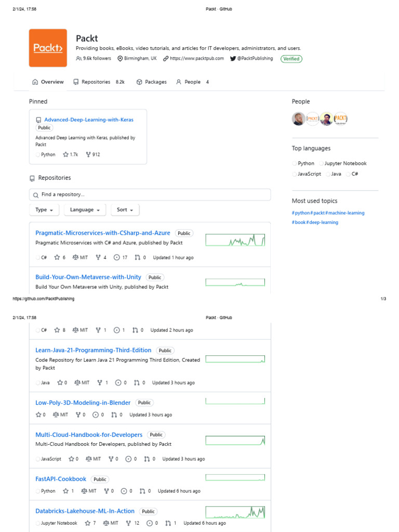Click pull requests icon for Databricks-Lakehouse-ML-In-Action

click(168, 523)
